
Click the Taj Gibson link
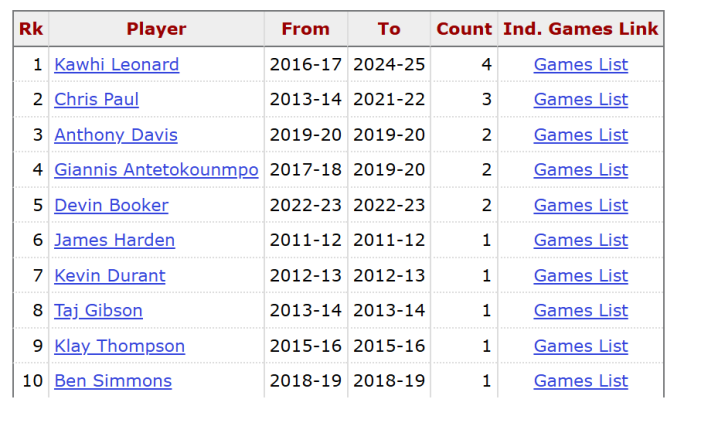point(98,310)
